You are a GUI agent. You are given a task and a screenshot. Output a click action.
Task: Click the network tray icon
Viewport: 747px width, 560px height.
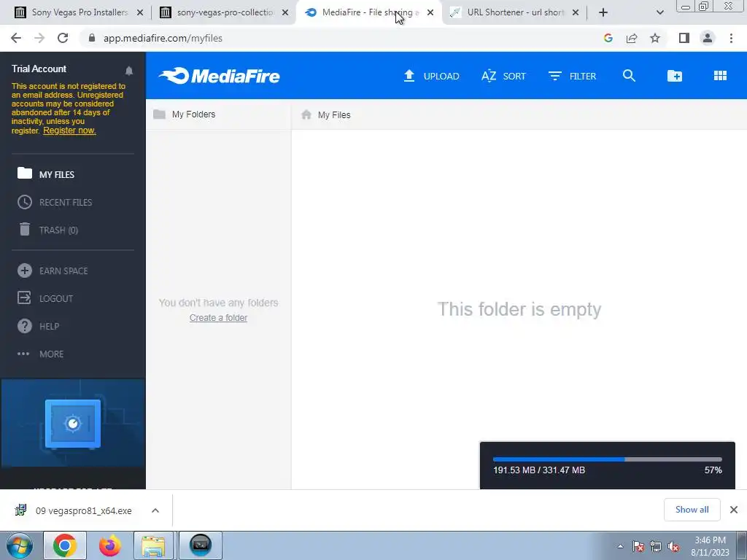(656, 546)
